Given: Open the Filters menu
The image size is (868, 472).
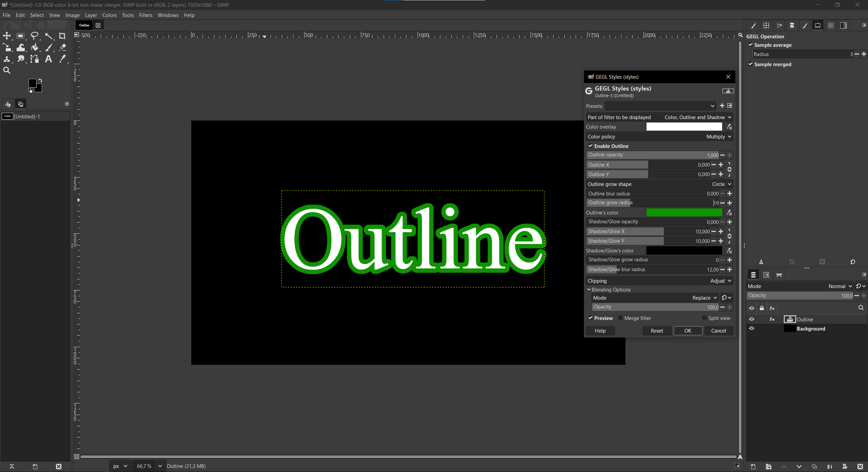Looking at the screenshot, I should tap(146, 15).
